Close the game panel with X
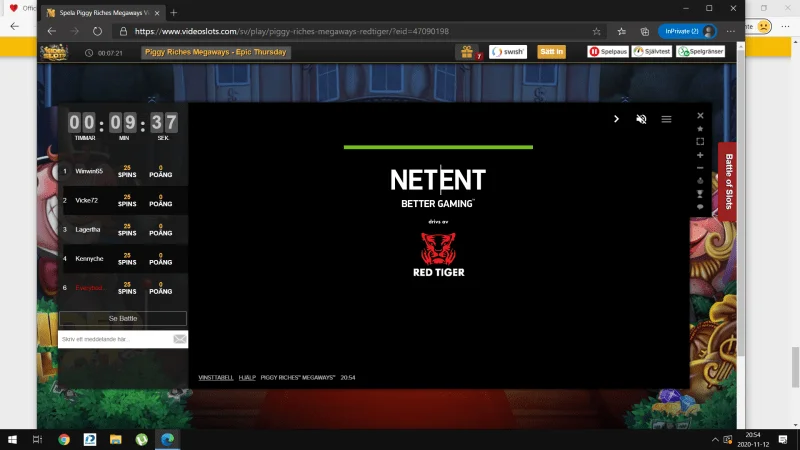The width and height of the screenshot is (800, 450). coord(700,115)
